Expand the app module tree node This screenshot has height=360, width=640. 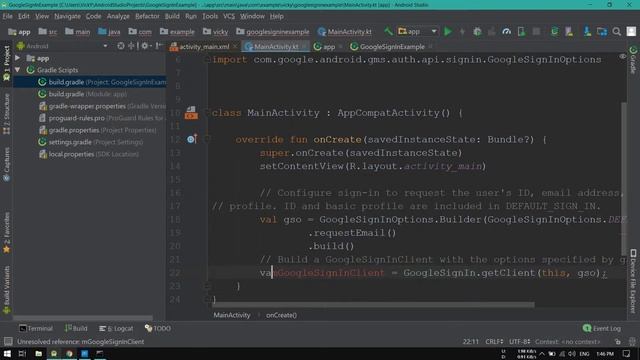[18, 58]
